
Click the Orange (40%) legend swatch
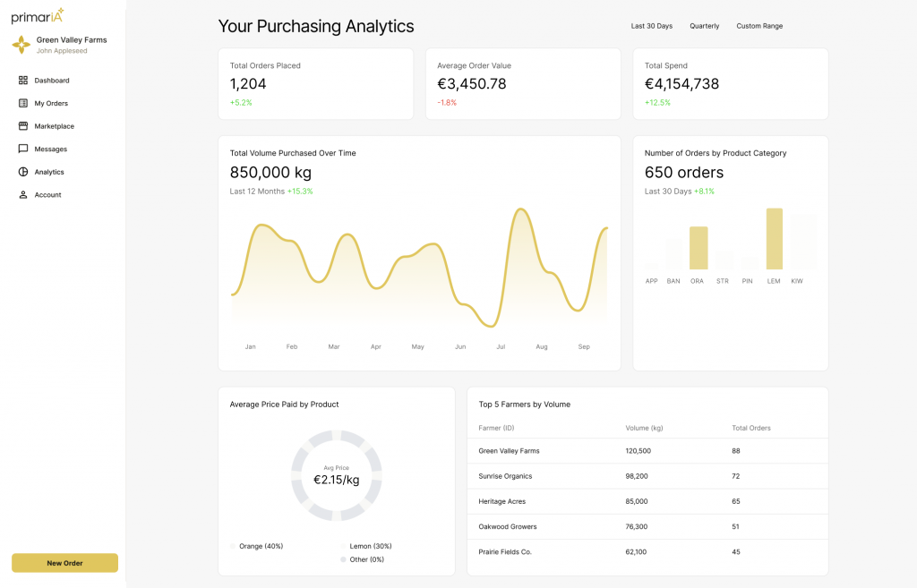pos(234,546)
